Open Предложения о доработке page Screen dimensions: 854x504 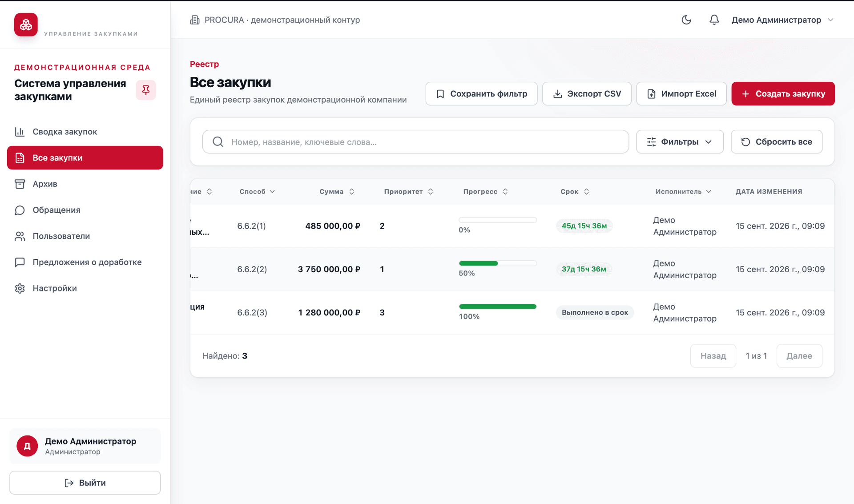tap(85, 262)
